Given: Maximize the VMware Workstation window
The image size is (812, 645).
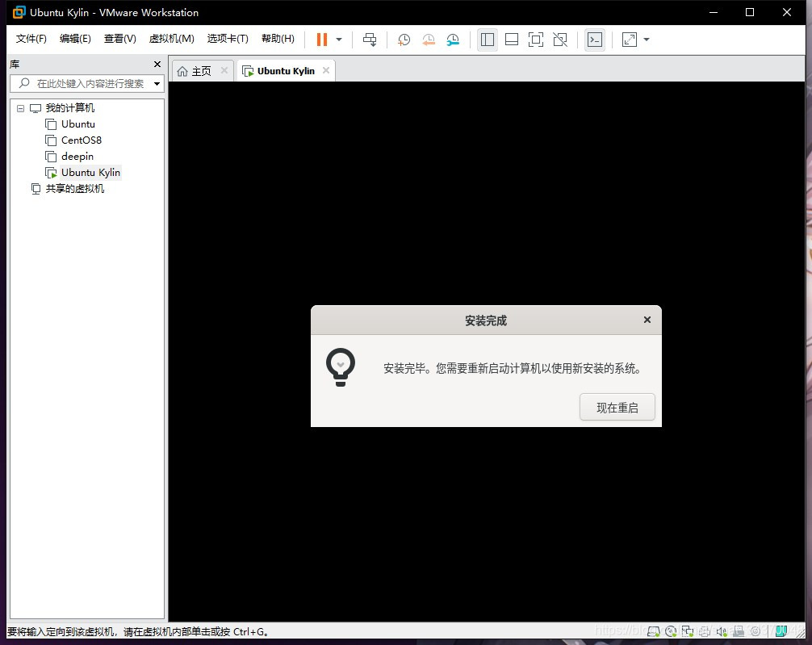Looking at the screenshot, I should pyautogui.click(x=749, y=12).
